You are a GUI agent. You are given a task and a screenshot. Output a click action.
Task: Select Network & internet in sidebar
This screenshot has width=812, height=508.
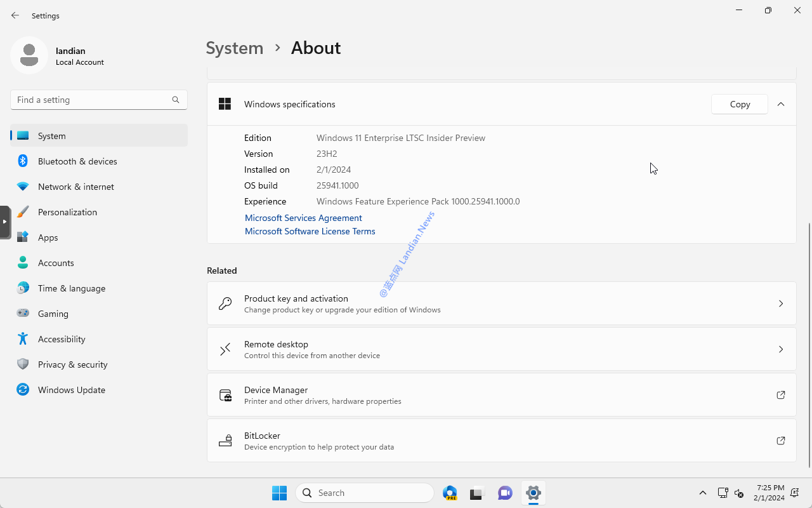99,187
